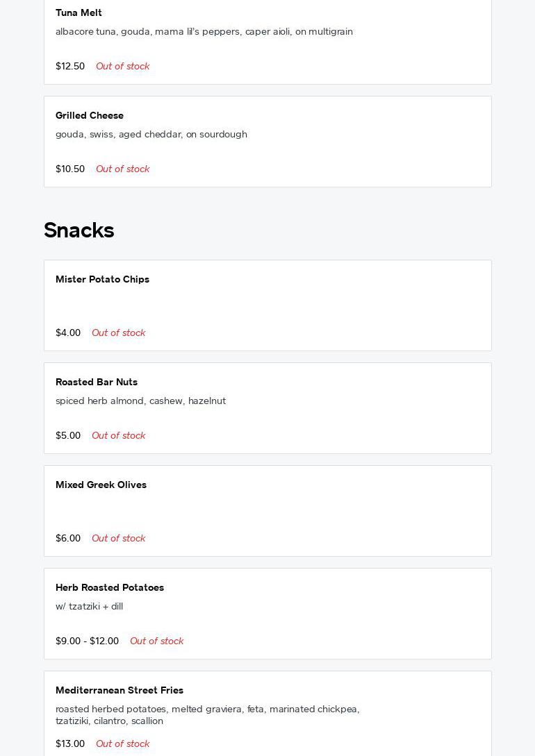Image resolution: width=535 pixels, height=756 pixels.
Task: Click the w/ tzatziki + dill description
Action: click(89, 606)
